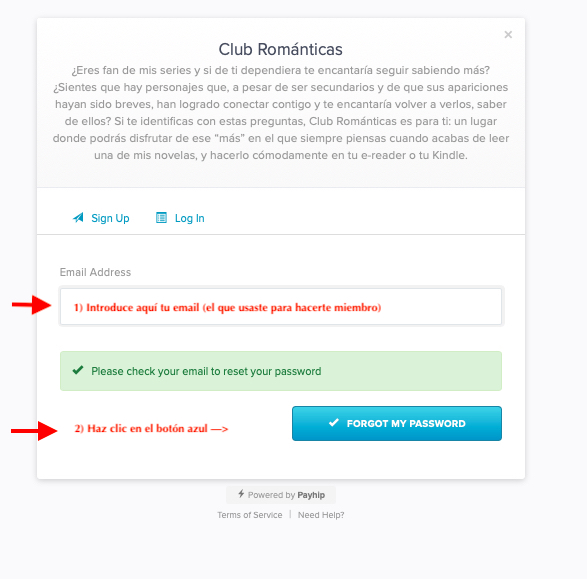Click the club description paragraph

click(281, 113)
